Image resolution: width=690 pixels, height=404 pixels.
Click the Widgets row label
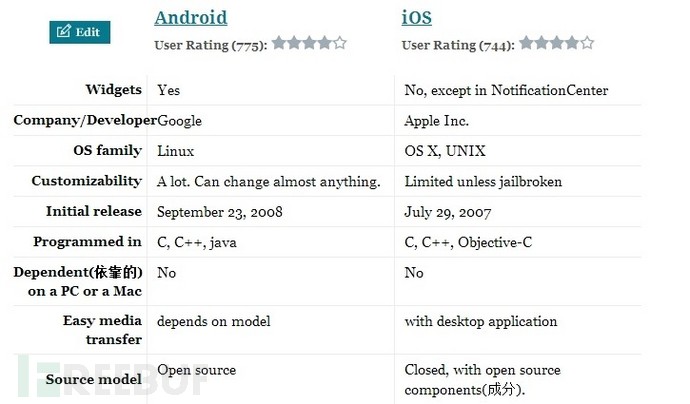tap(114, 90)
